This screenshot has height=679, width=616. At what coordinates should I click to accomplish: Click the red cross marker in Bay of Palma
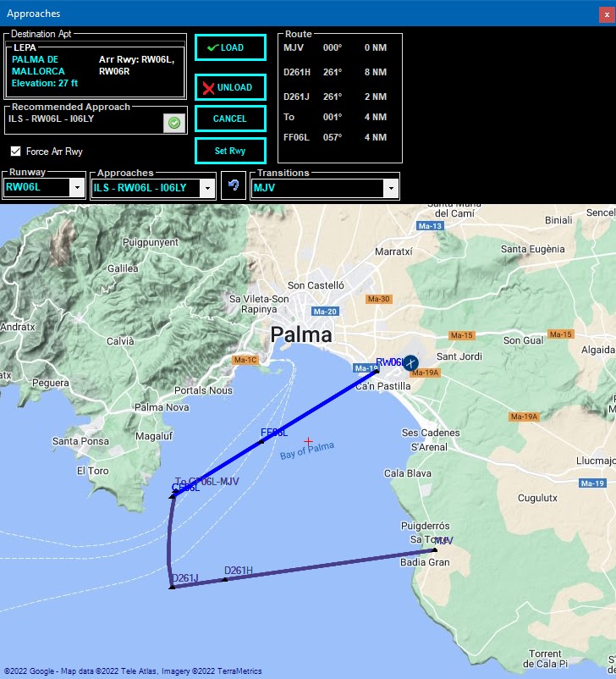(308, 441)
